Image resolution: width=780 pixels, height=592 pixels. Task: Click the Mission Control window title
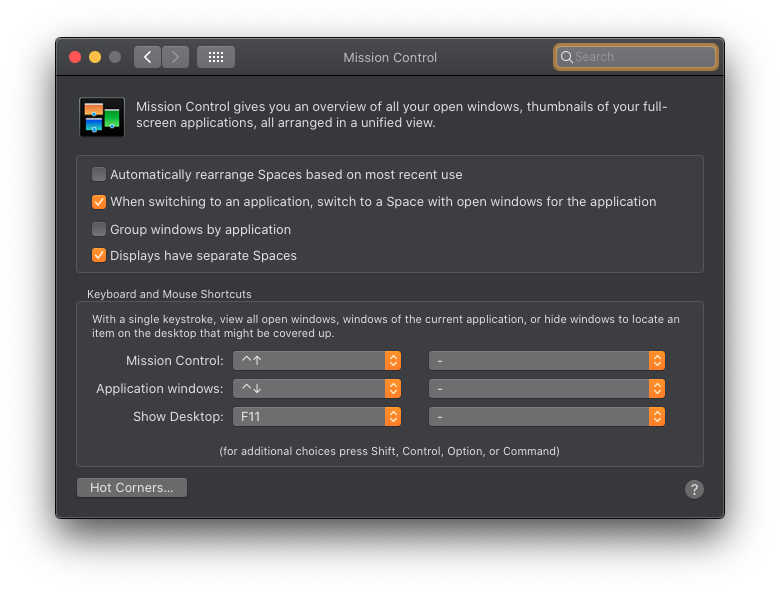tap(390, 58)
